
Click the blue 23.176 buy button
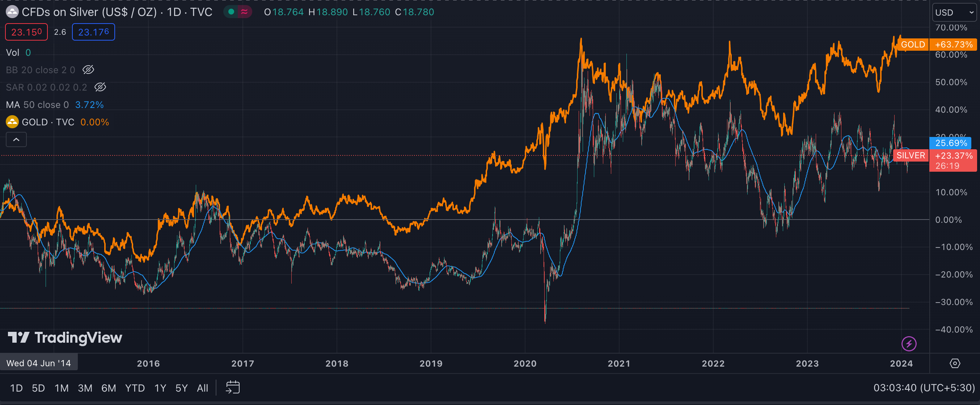(x=93, y=32)
